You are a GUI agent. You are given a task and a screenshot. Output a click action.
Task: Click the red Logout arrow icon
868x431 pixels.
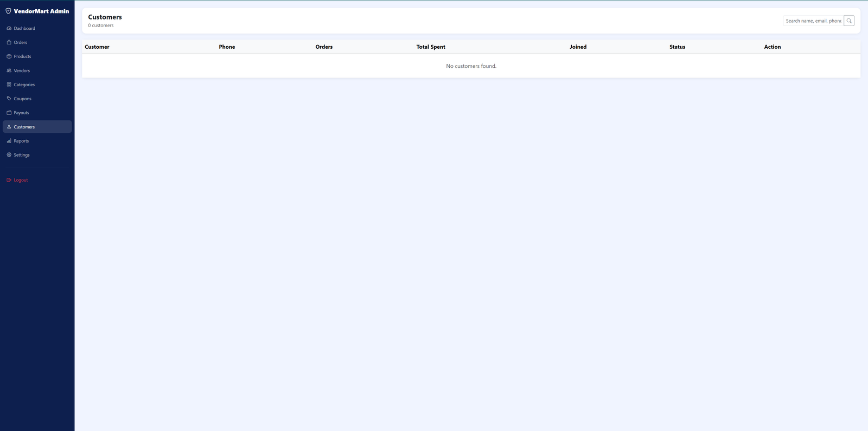(x=9, y=180)
